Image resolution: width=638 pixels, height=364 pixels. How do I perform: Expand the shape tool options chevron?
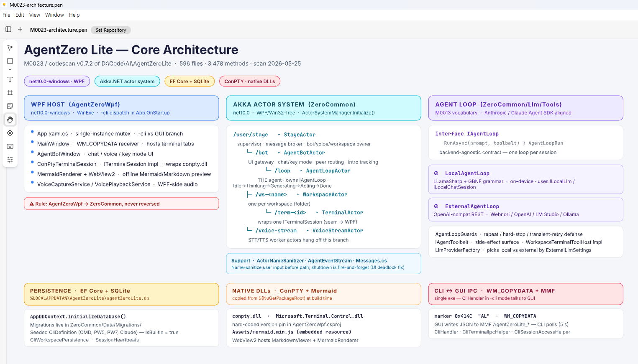(10, 69)
